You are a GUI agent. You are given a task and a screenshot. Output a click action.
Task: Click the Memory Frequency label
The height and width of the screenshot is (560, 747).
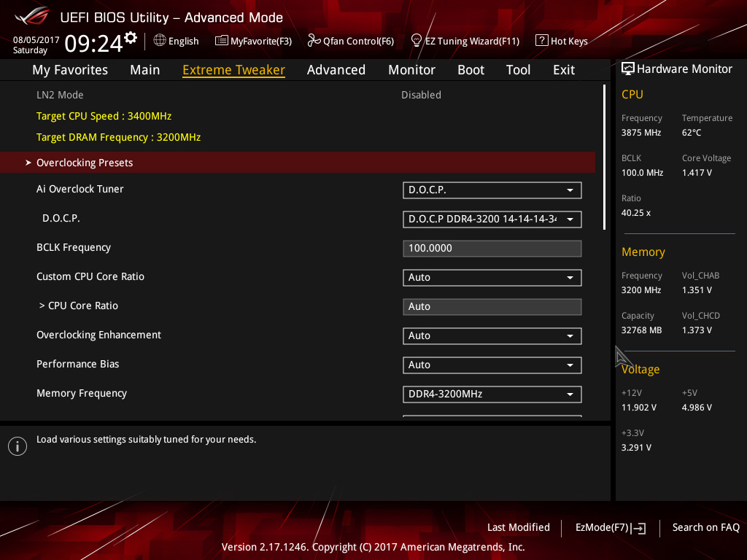[82, 393]
